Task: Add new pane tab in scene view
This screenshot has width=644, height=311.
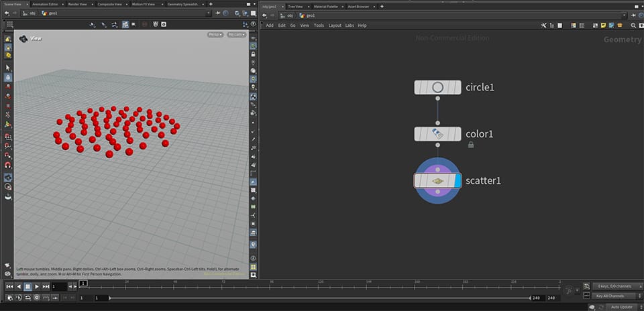Action: pos(211,4)
